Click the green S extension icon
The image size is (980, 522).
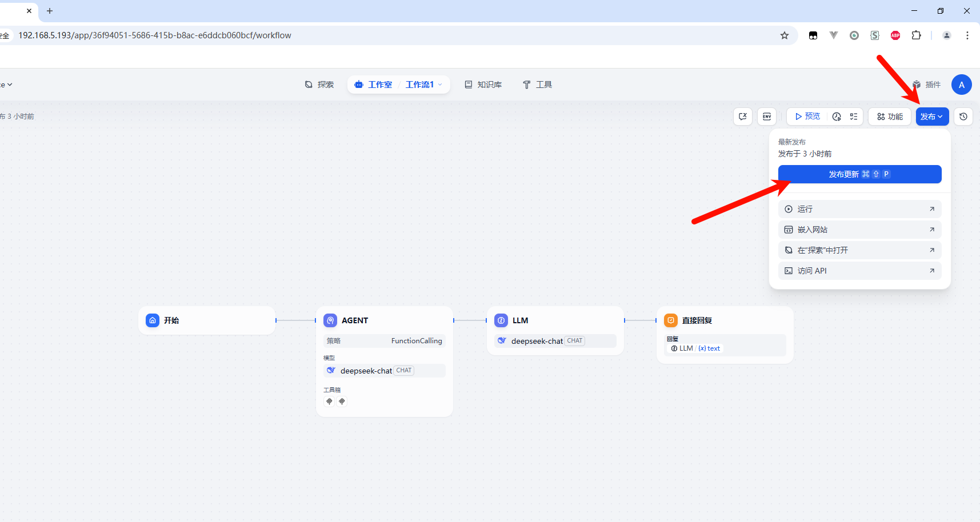point(875,35)
